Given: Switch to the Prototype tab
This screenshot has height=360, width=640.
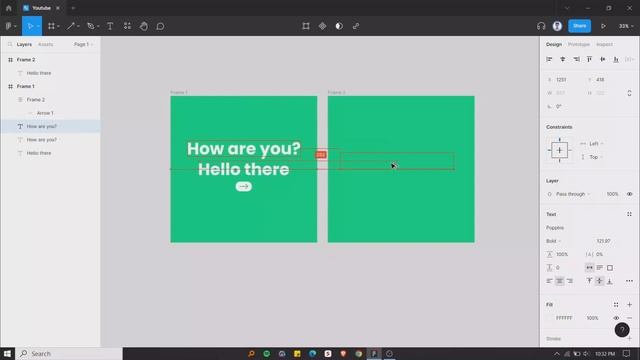Looking at the screenshot, I should coord(579,44).
